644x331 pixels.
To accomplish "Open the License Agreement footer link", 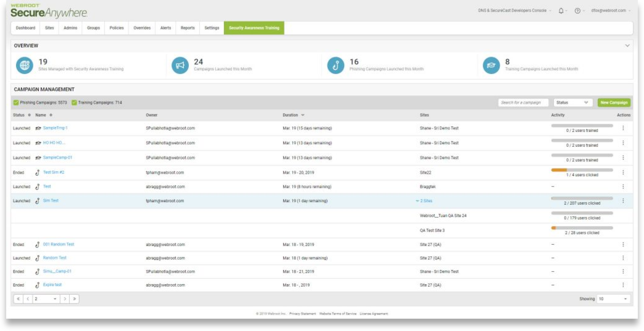I will (374, 314).
